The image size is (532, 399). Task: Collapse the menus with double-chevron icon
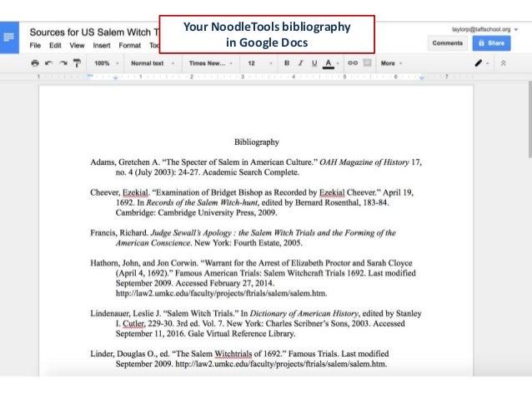tap(502, 62)
